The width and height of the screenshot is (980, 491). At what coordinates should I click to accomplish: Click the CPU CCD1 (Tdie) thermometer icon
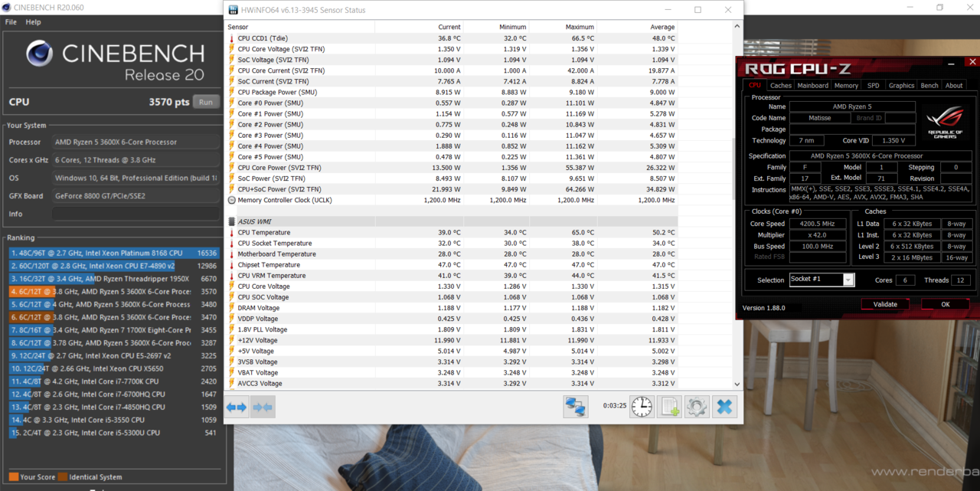(232, 38)
